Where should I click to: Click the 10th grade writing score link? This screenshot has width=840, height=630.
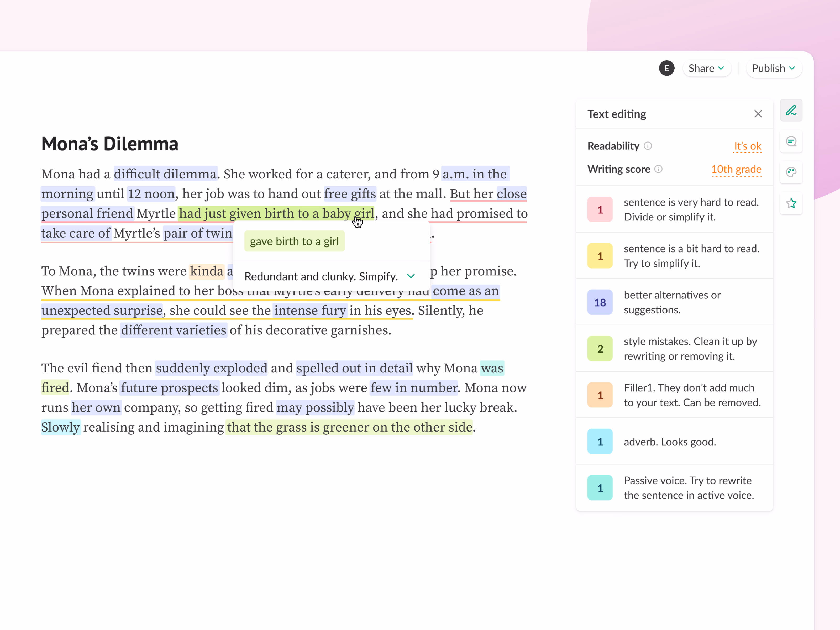click(x=736, y=169)
